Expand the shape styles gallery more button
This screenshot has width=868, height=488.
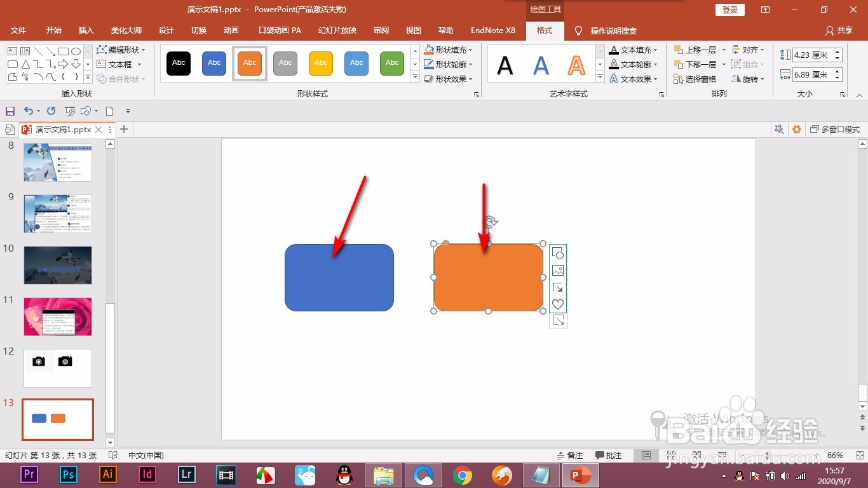[415, 78]
